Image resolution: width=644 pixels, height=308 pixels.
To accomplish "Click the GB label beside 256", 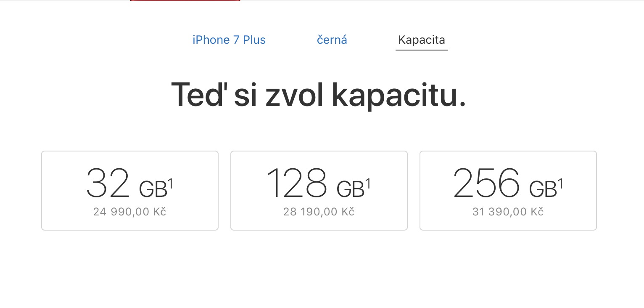I will point(543,190).
